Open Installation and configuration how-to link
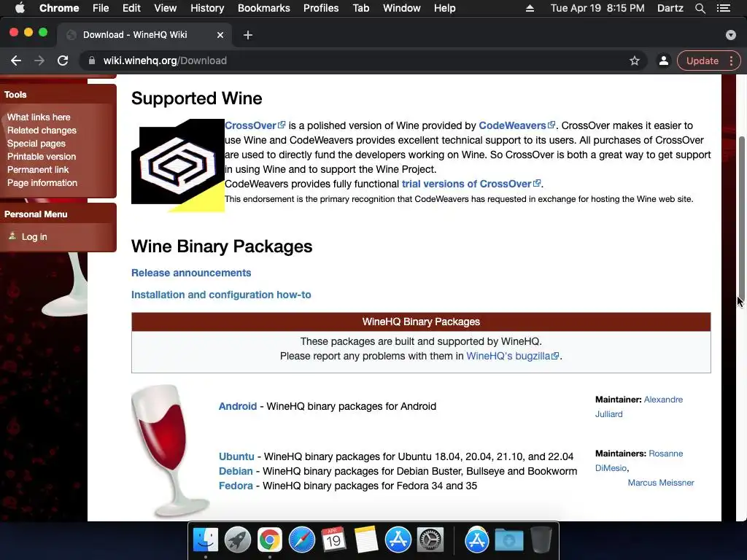747x560 pixels. 221,295
